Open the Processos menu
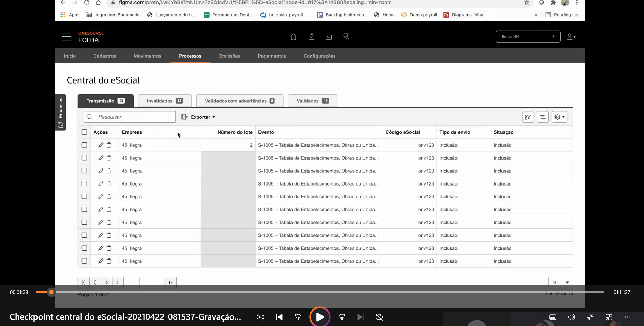Image resolution: width=644 pixels, height=326 pixels. tap(190, 56)
